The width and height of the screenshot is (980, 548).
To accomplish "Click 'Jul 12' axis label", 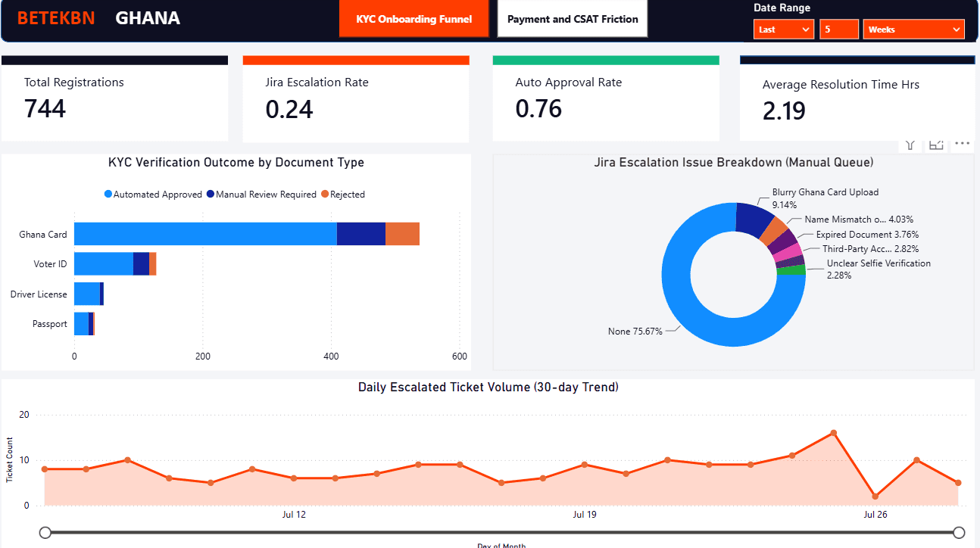I will click(x=294, y=515).
